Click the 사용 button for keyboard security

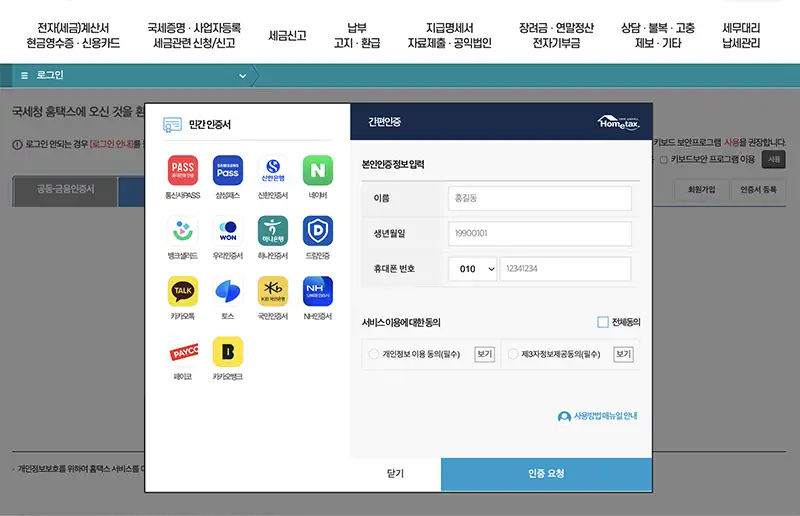(x=774, y=160)
